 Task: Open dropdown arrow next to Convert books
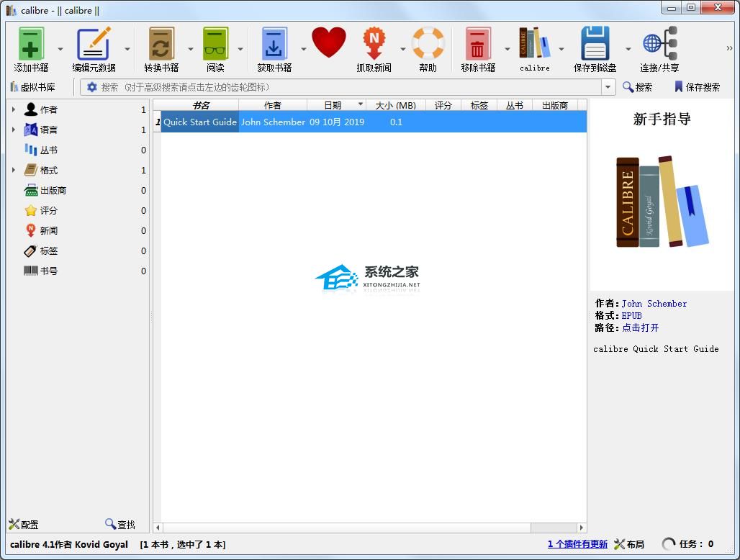[x=191, y=49]
